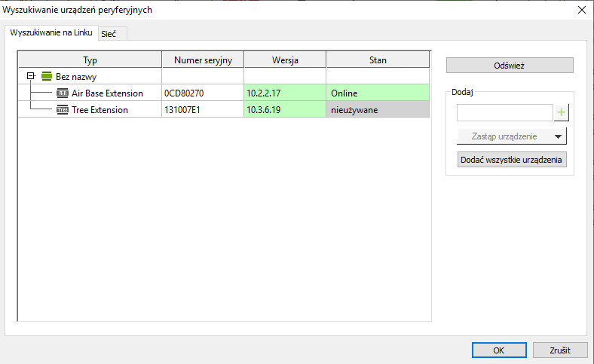
Task: Click the Stan column header
Action: click(x=377, y=60)
